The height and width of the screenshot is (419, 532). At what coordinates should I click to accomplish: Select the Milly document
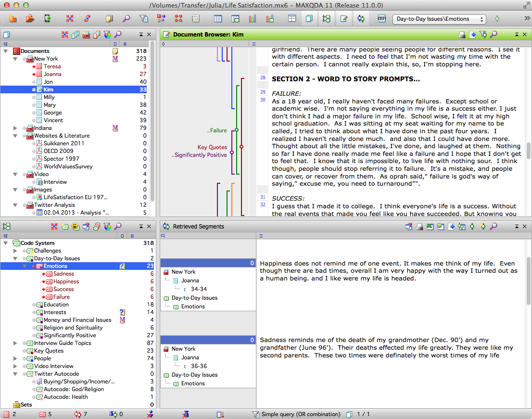tap(49, 97)
